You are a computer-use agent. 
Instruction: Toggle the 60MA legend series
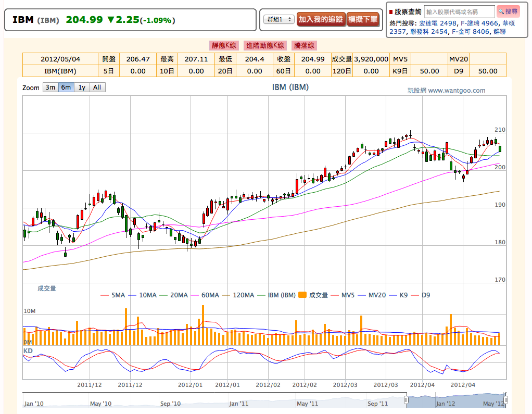click(205, 295)
